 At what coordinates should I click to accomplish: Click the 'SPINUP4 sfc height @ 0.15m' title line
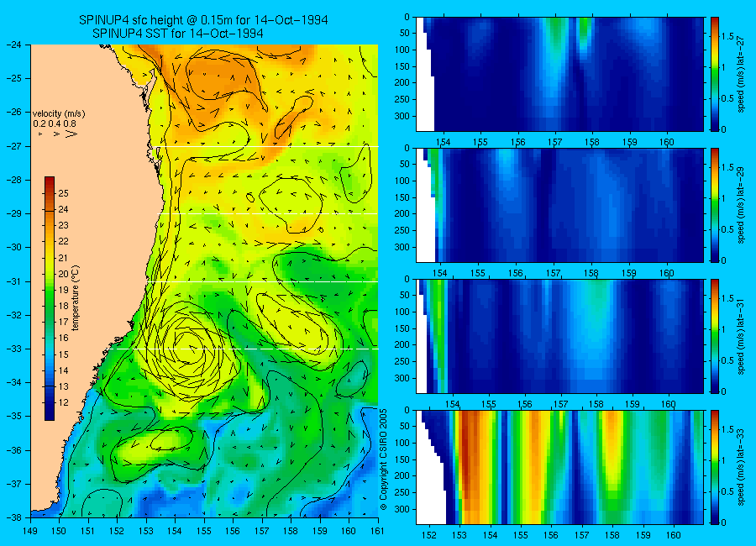click(203, 20)
